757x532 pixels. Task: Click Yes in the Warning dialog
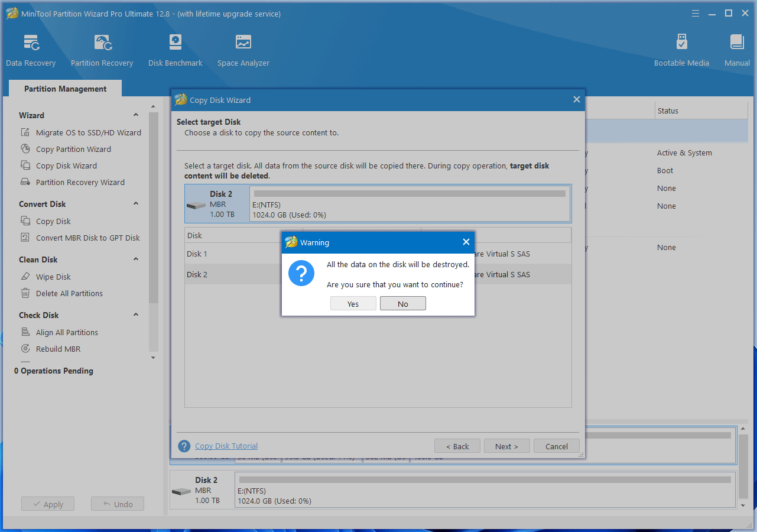[x=353, y=304]
